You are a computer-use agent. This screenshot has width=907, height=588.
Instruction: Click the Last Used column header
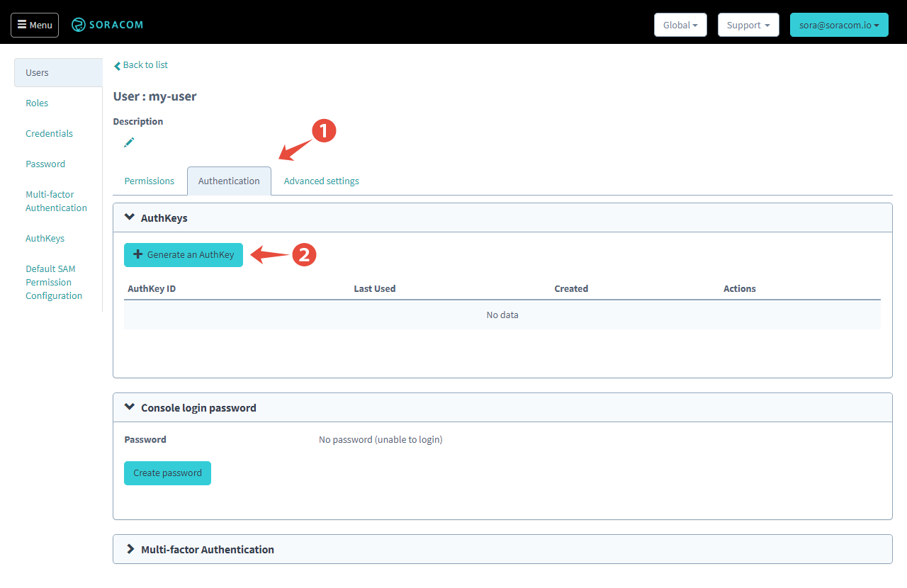[x=375, y=288]
